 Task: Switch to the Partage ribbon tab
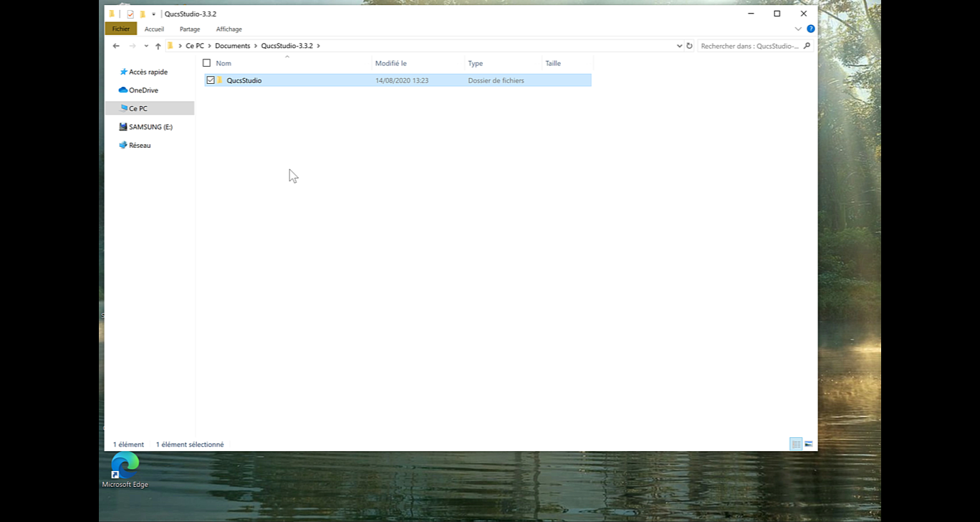[190, 29]
